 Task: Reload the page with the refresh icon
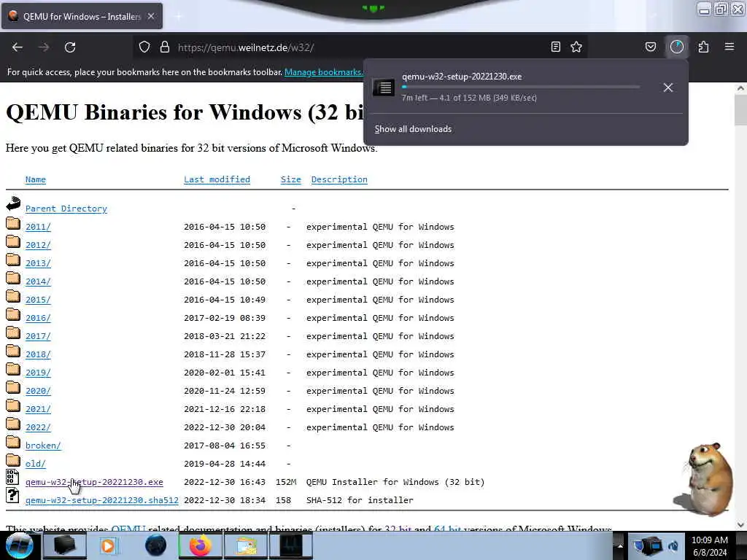pyautogui.click(x=70, y=47)
